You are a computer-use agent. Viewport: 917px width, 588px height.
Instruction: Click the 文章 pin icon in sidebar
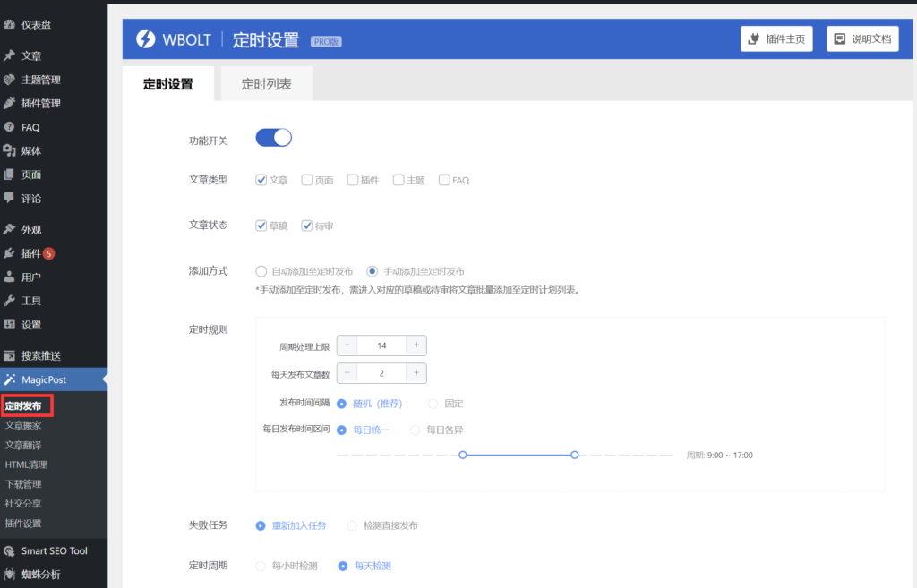9,55
